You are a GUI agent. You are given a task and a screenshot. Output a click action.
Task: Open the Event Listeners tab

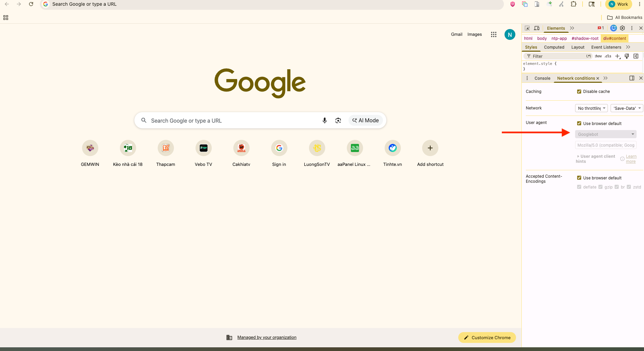606,47
